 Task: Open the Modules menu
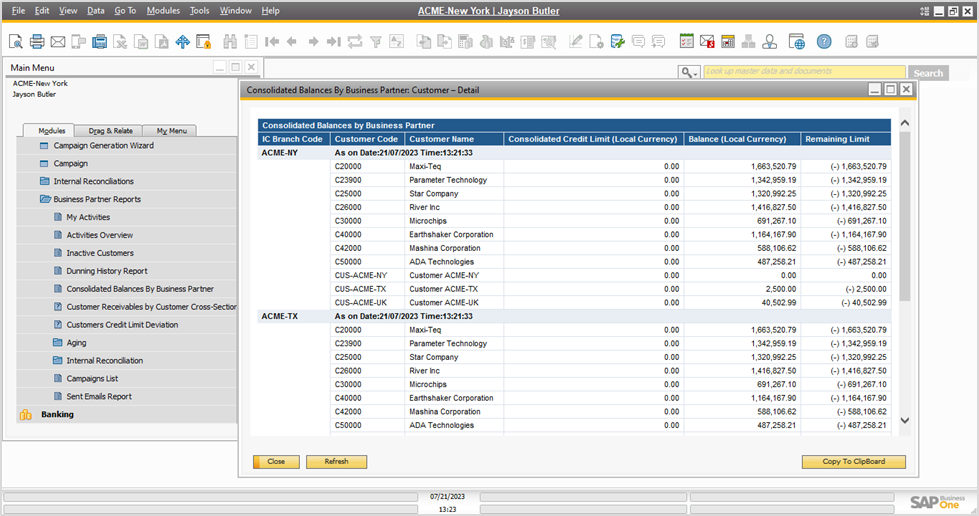163,10
